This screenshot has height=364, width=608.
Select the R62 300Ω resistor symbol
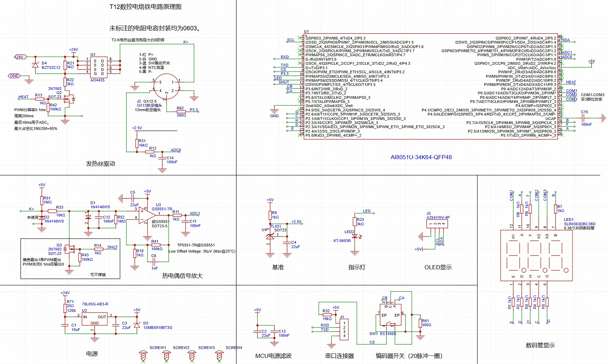pyautogui.click(x=181, y=111)
